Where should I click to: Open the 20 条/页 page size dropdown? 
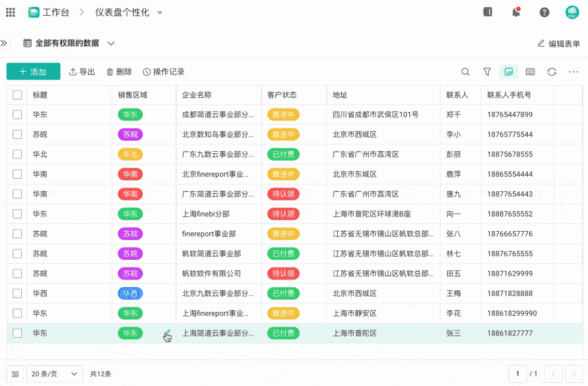tap(55, 373)
